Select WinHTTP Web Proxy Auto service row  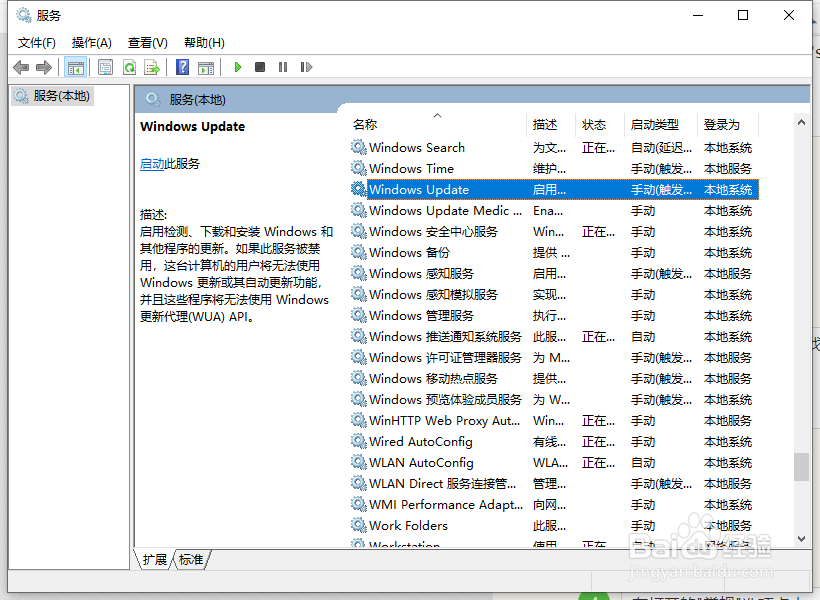pyautogui.click(x=554, y=421)
